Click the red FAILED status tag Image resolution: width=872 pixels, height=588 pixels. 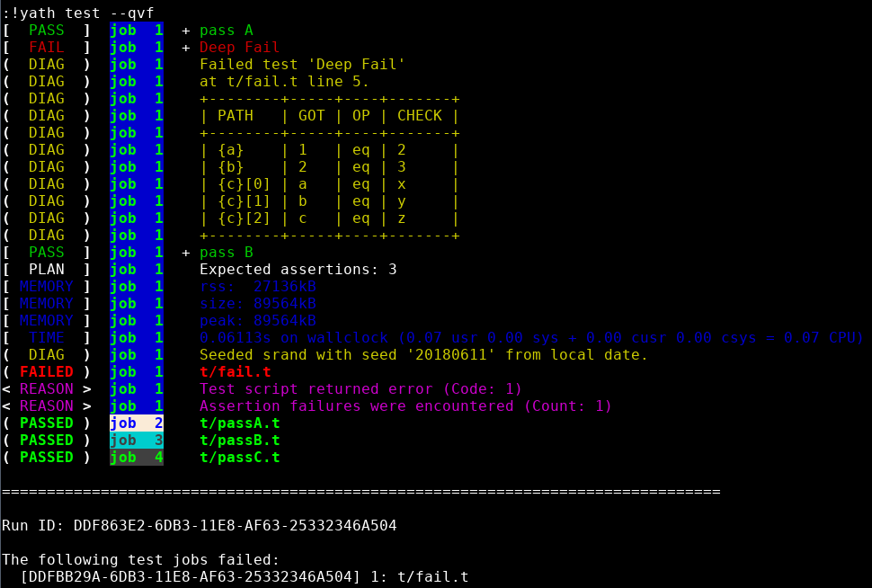(x=46, y=371)
